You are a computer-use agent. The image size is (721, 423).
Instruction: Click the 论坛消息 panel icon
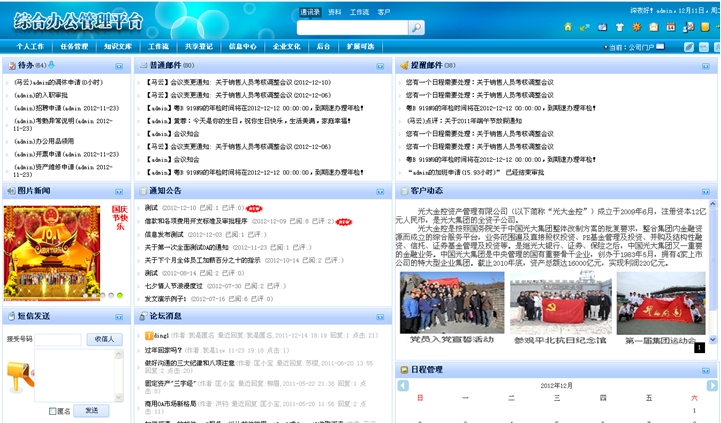[143, 316]
